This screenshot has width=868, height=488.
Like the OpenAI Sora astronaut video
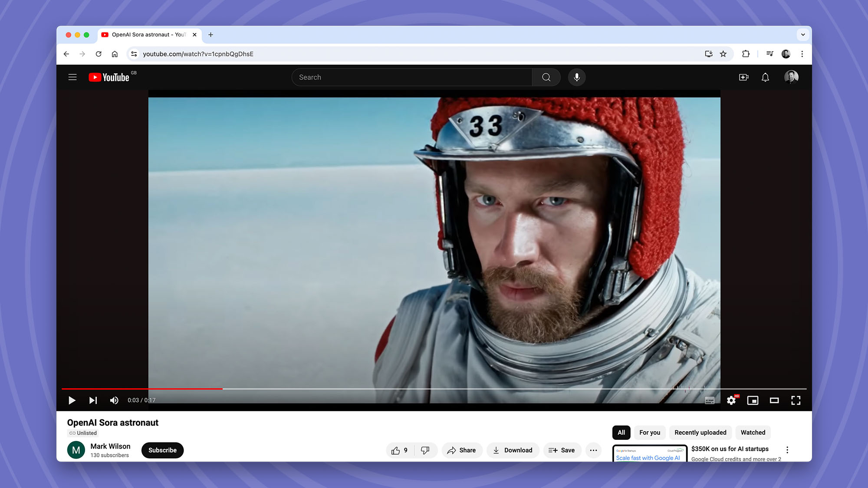[x=400, y=450]
